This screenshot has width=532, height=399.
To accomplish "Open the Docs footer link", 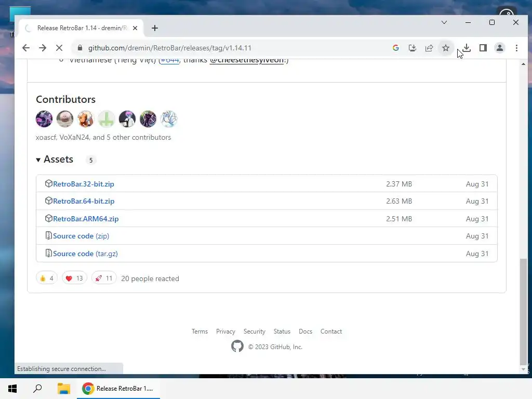I will click(305, 331).
